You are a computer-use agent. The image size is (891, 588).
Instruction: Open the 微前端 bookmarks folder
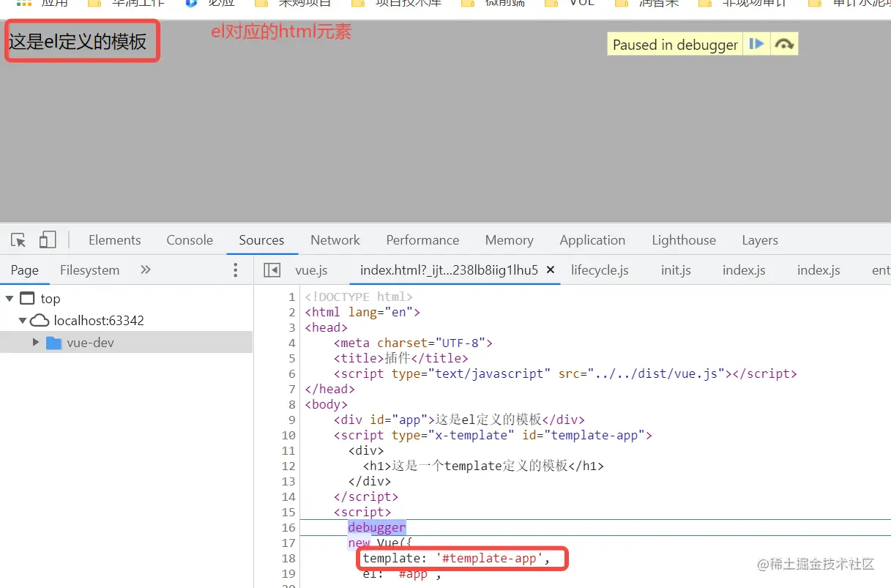point(493,3)
